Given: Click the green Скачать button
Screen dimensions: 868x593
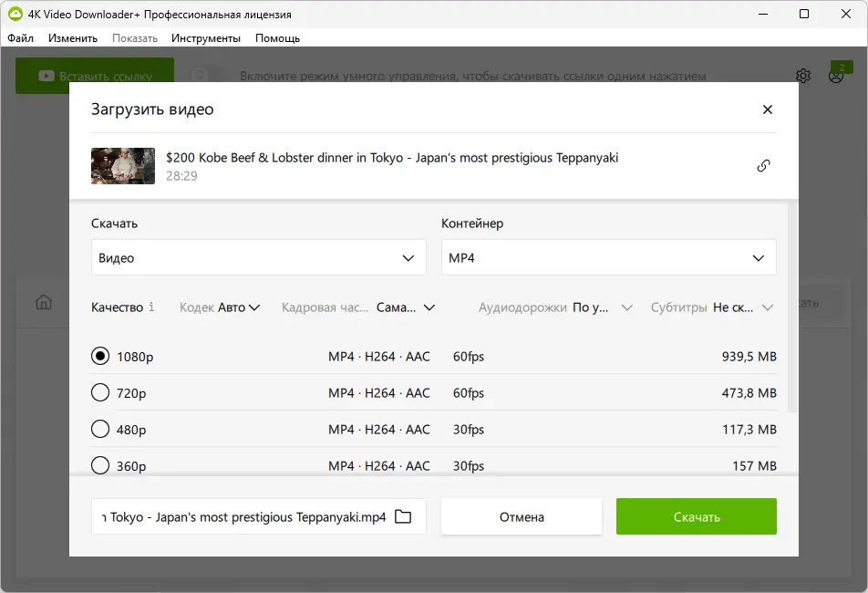Looking at the screenshot, I should pos(697,516).
